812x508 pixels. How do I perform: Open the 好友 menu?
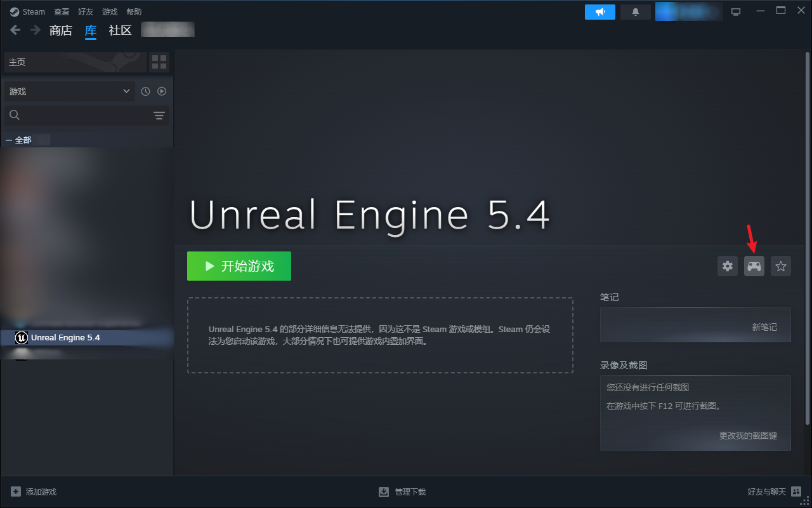86,11
